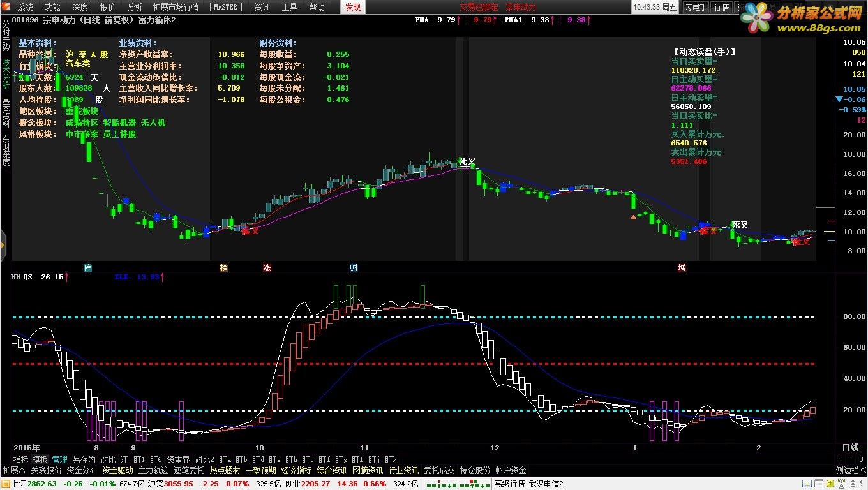The image size is (868, 490).
Task: Click the plus zoom button under 日线
Action: point(841,459)
